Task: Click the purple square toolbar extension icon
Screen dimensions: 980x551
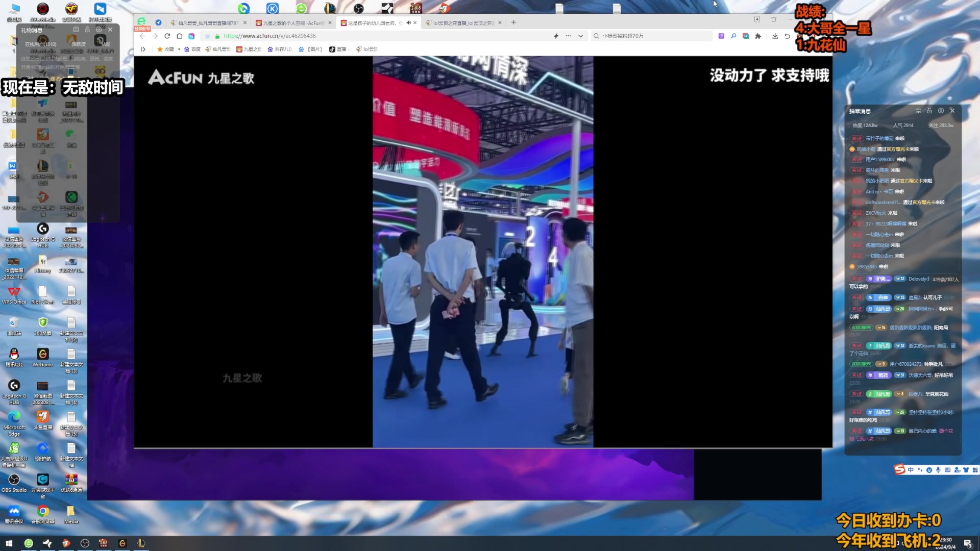Action: 721,36
